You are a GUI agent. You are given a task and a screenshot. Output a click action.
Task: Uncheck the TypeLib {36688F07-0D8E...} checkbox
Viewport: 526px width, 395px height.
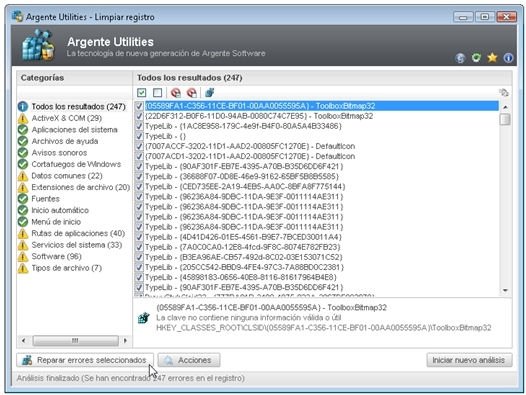(139, 177)
